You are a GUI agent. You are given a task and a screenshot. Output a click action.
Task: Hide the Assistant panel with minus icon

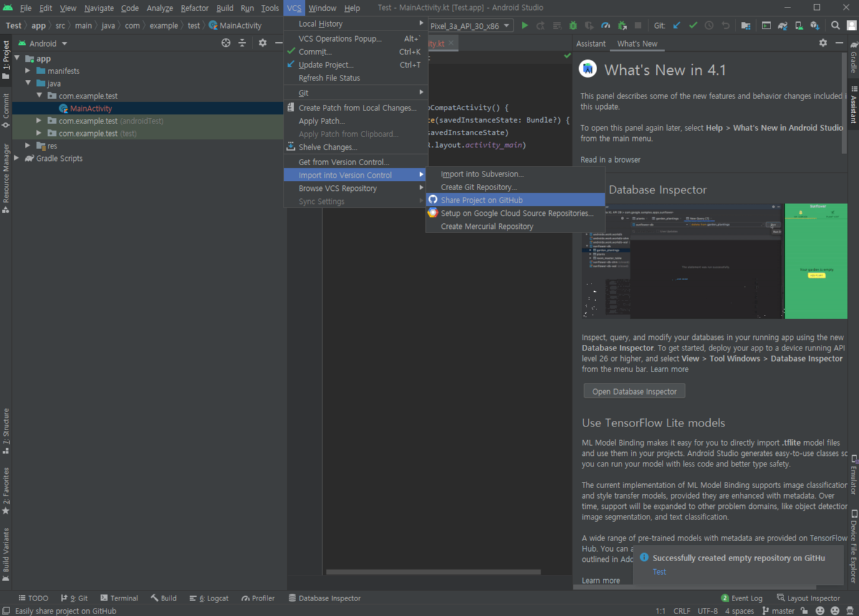pyautogui.click(x=839, y=43)
